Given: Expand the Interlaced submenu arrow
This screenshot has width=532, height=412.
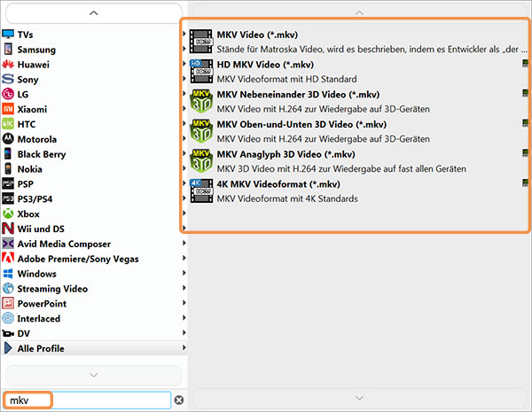Looking at the screenshot, I should coord(184,318).
